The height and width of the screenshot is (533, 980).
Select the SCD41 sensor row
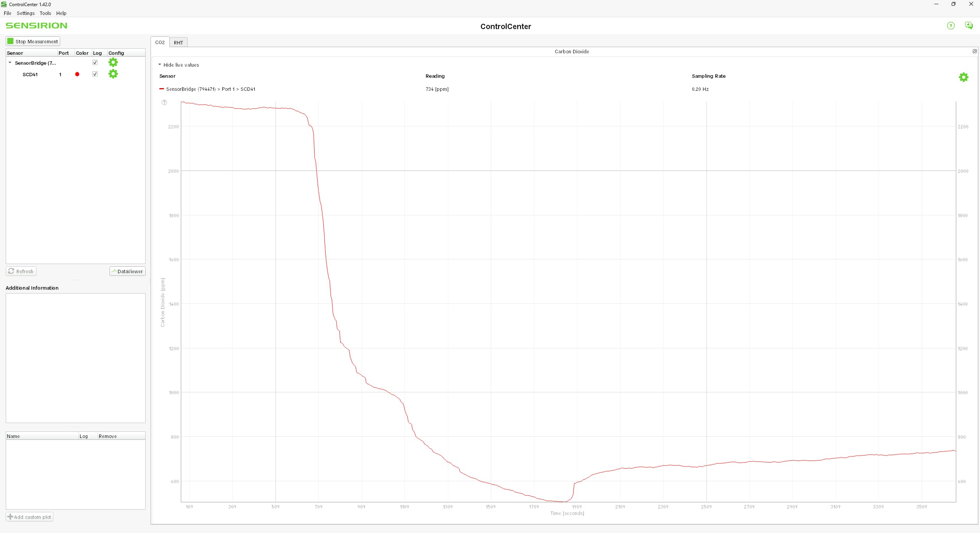30,74
